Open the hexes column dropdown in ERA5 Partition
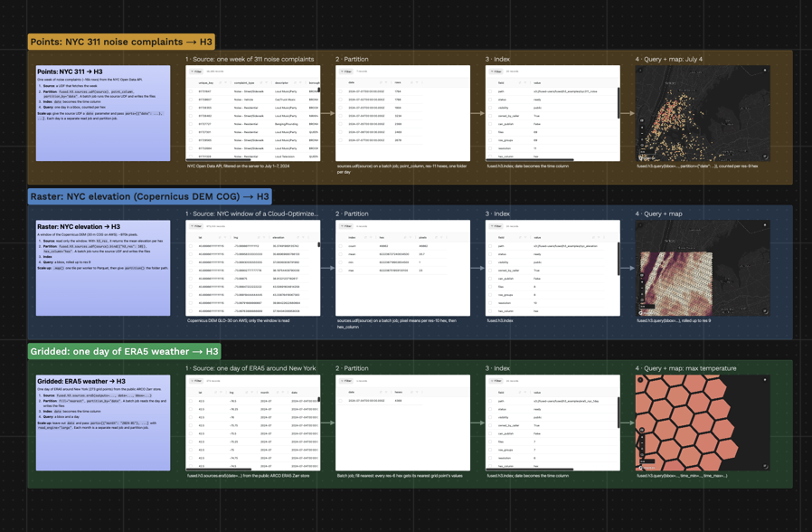This screenshot has width=812, height=532. pyautogui.click(x=417, y=392)
